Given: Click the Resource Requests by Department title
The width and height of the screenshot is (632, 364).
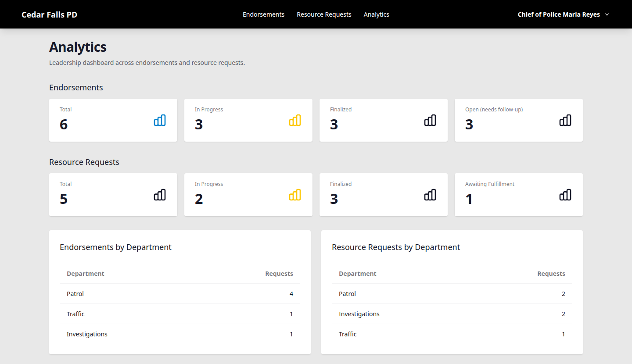Looking at the screenshot, I should (x=396, y=247).
